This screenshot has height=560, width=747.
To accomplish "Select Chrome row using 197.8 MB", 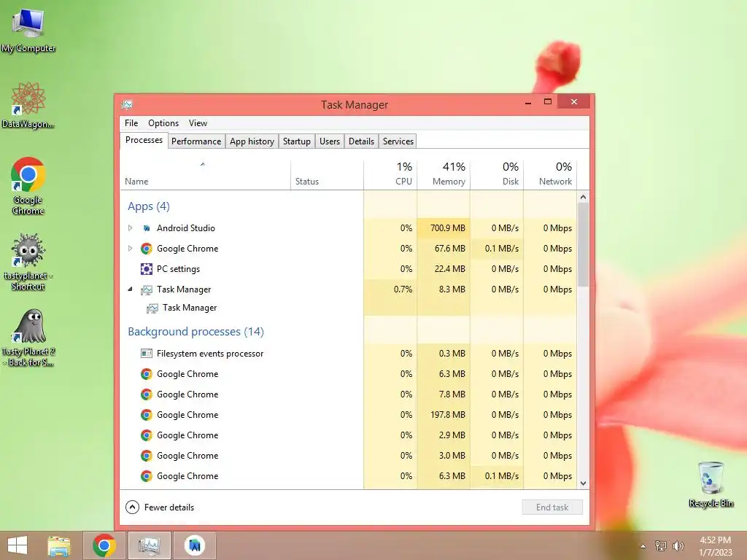I will click(349, 415).
